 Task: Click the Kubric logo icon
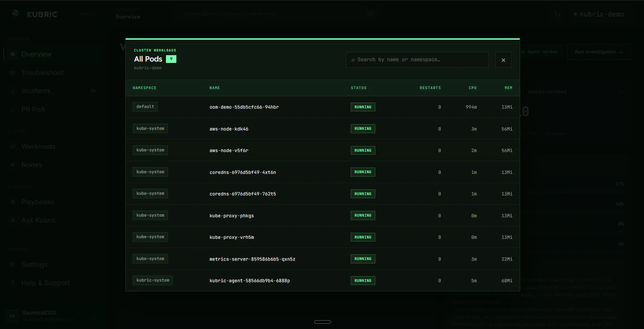point(15,13)
